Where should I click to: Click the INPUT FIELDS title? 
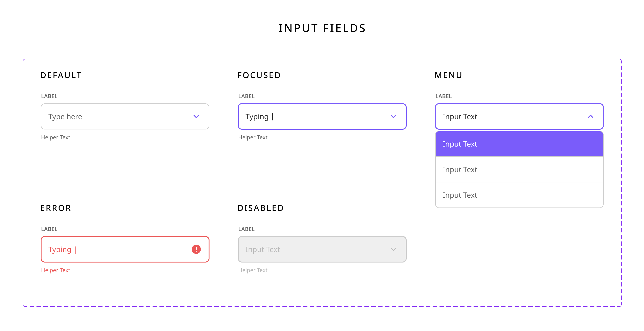pyautogui.click(x=322, y=28)
